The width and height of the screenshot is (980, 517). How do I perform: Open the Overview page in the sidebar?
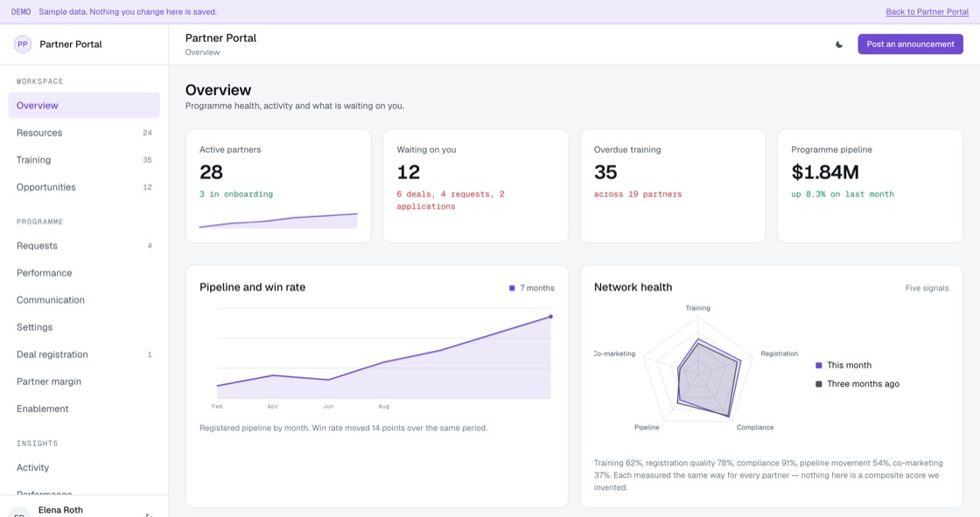[84, 106]
